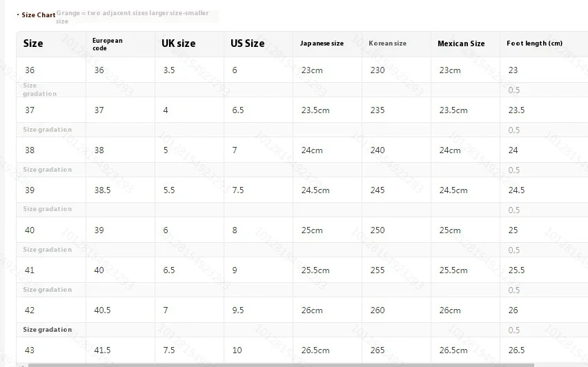Click the "European code" column header
The height and width of the screenshot is (367, 588).
[x=107, y=43]
